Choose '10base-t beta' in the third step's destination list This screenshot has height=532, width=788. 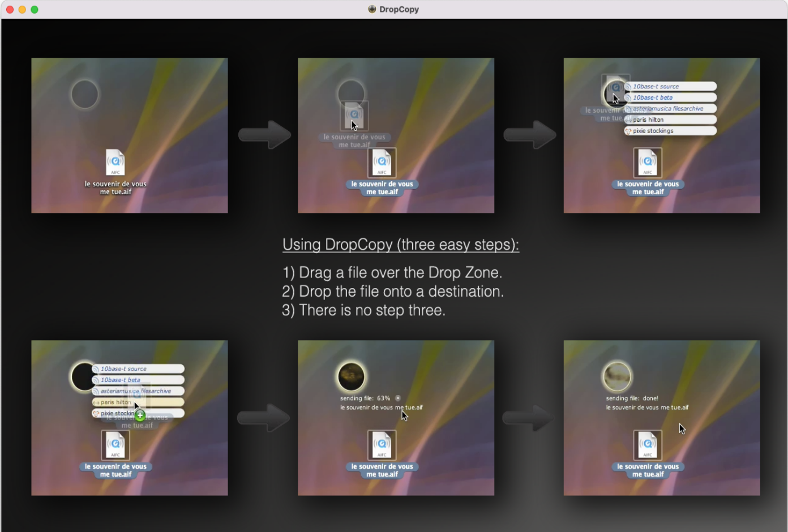tap(670, 97)
